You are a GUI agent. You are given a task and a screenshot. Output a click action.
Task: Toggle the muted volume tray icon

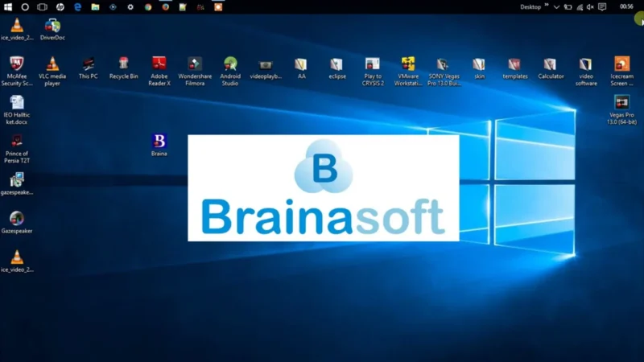pos(590,7)
